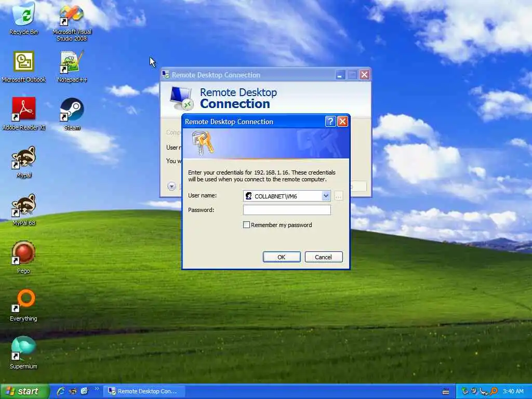Image resolution: width=532 pixels, height=399 pixels.
Task: Select the Mypal raccoon shortcut
Action: [x=23, y=162]
